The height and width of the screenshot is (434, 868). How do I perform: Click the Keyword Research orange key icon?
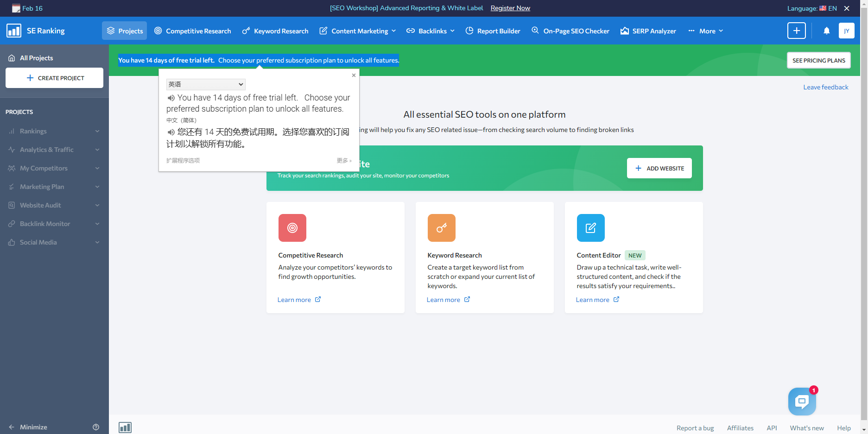(442, 228)
